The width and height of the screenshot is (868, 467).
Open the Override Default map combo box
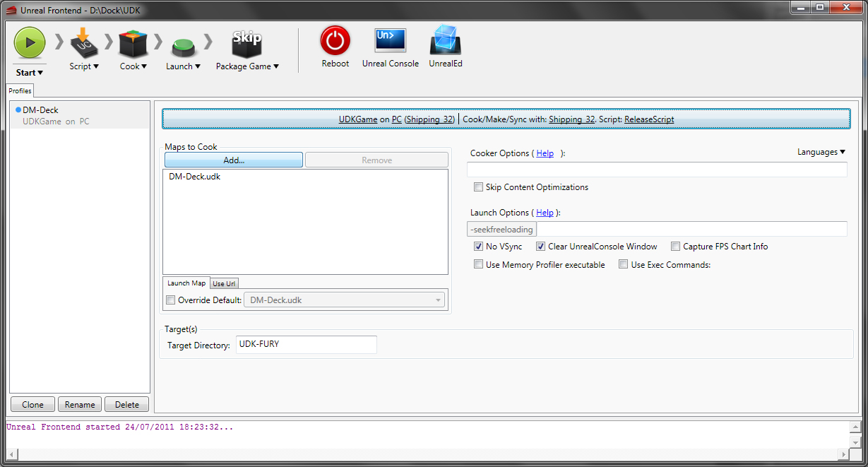pyautogui.click(x=344, y=300)
